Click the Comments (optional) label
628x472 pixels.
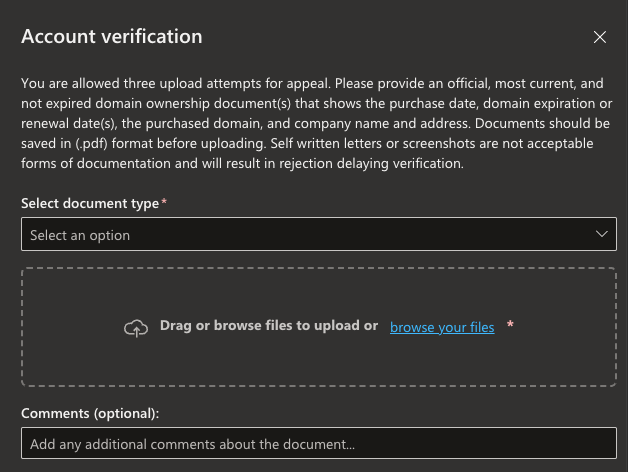(90, 412)
